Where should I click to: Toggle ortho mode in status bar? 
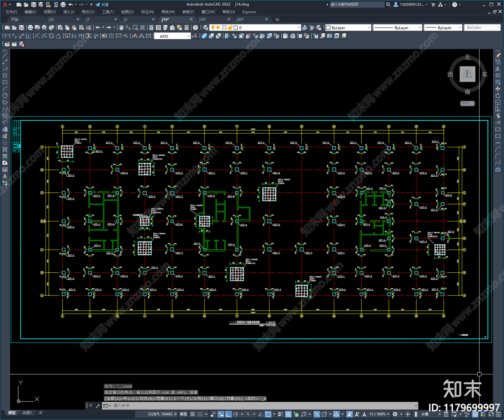228,414
